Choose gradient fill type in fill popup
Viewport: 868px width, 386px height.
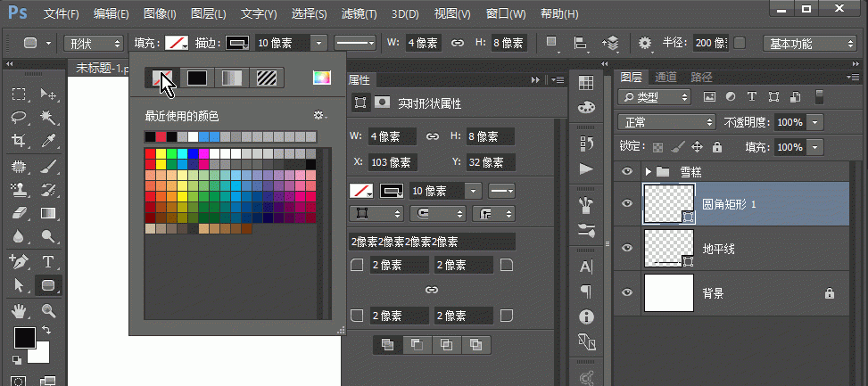(231, 78)
